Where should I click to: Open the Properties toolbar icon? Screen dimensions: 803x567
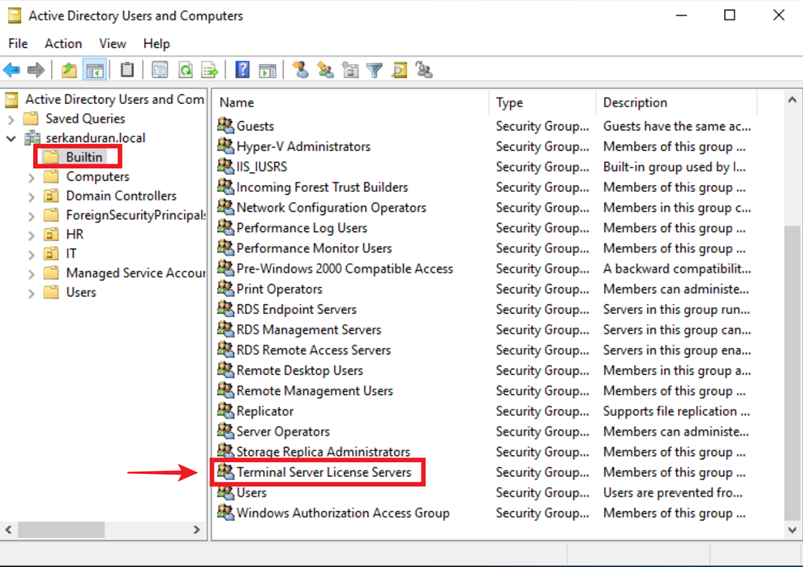click(160, 70)
